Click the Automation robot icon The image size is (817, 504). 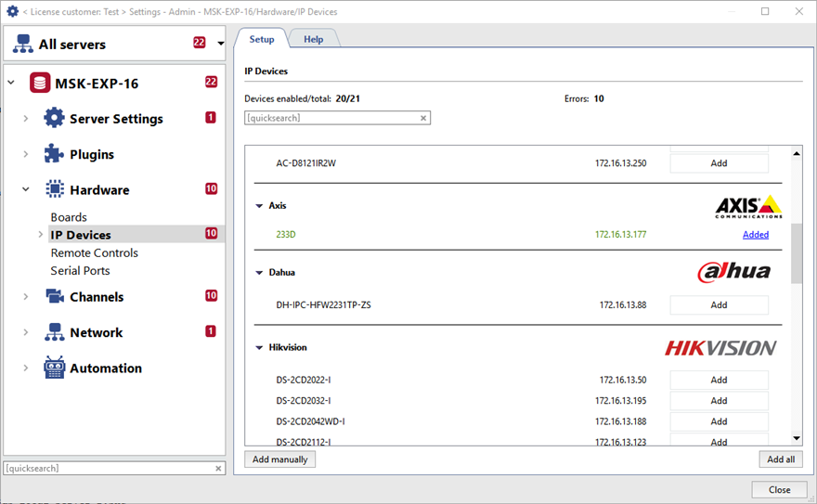(55, 368)
